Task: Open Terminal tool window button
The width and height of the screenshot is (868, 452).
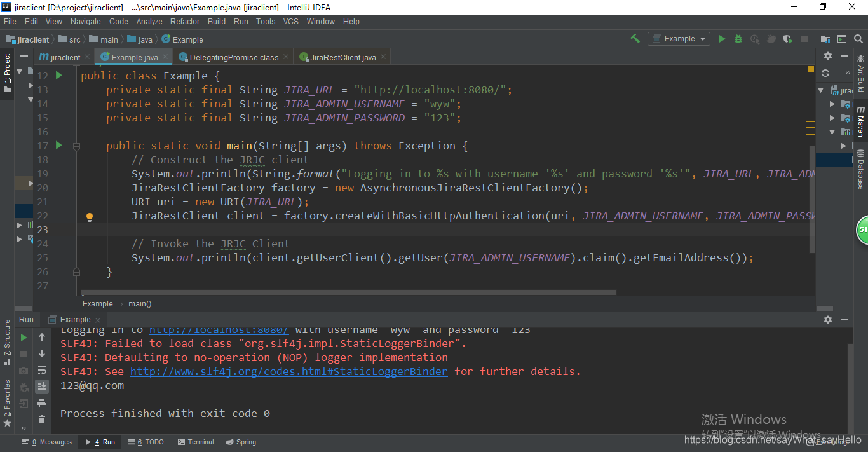Action: click(x=196, y=442)
